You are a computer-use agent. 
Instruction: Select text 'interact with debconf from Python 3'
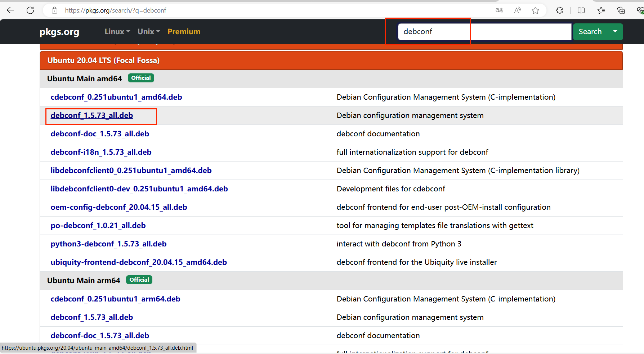click(x=399, y=244)
